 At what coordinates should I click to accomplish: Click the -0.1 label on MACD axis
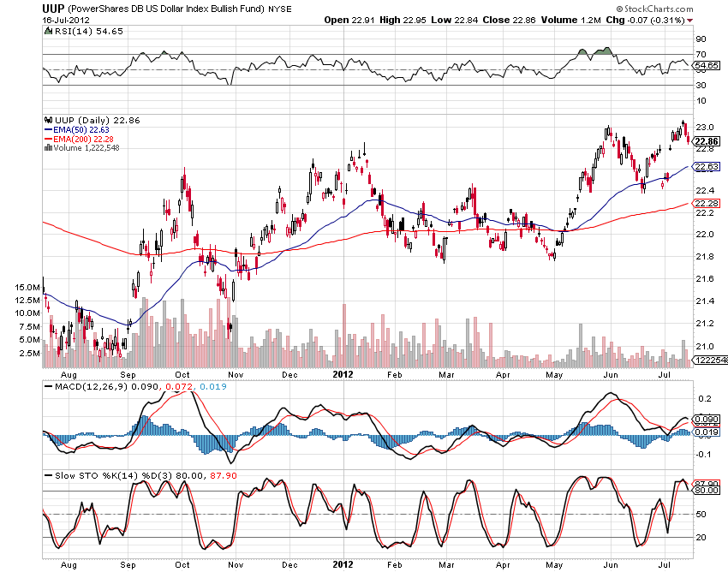click(x=704, y=454)
